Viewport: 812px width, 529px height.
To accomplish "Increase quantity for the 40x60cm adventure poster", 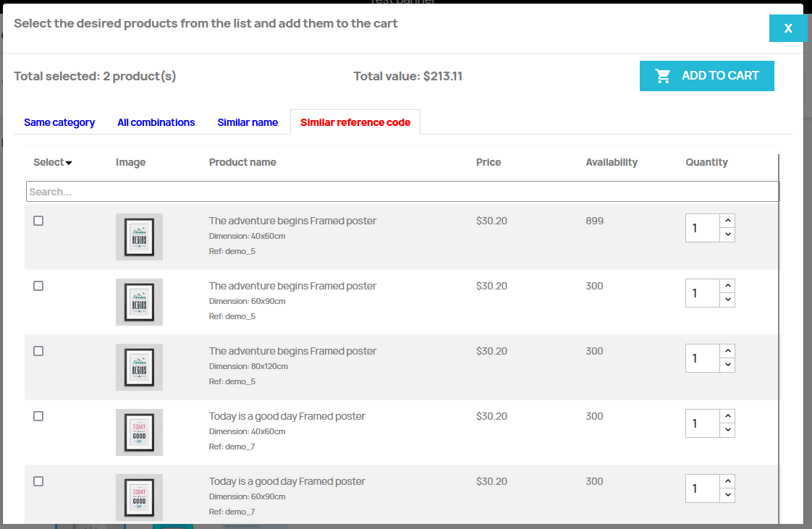I will [727, 221].
